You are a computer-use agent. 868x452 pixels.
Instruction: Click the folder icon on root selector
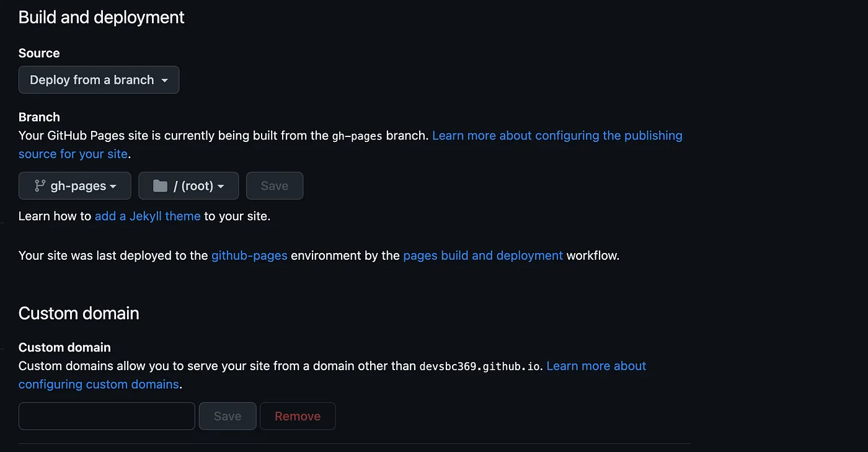160,186
